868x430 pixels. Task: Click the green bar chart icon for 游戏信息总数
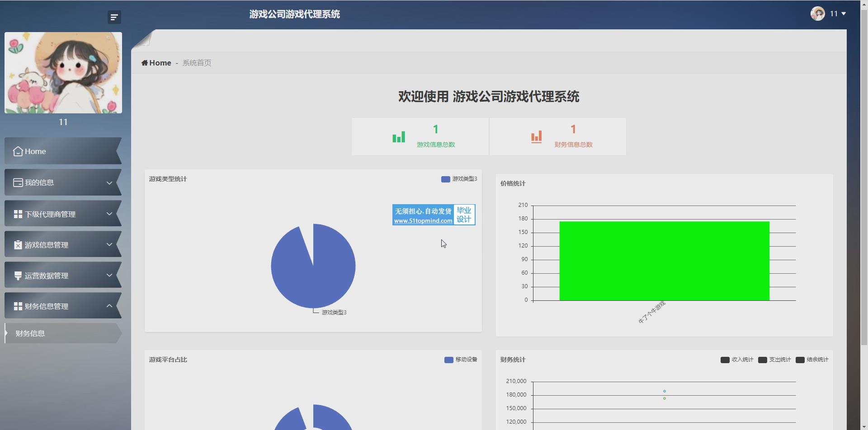(399, 137)
